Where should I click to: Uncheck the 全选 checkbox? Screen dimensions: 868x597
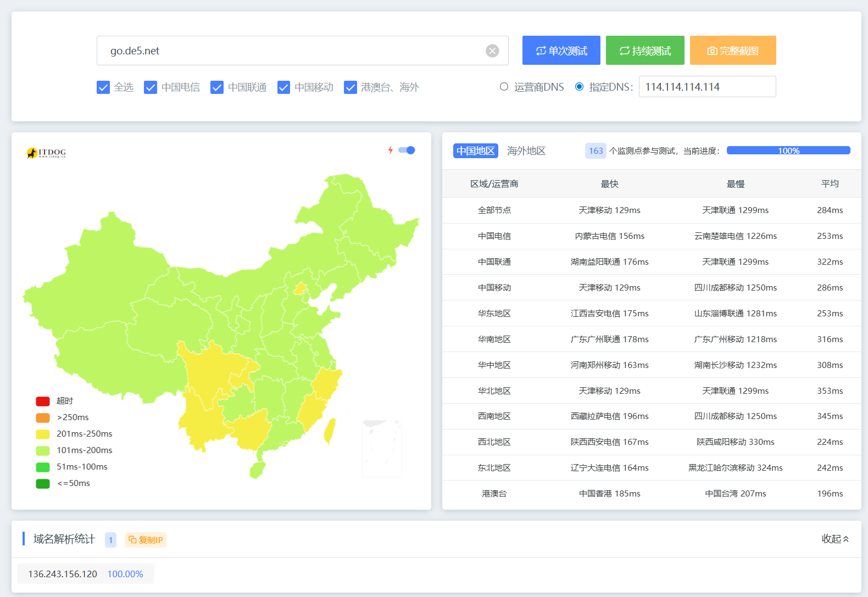[x=103, y=87]
